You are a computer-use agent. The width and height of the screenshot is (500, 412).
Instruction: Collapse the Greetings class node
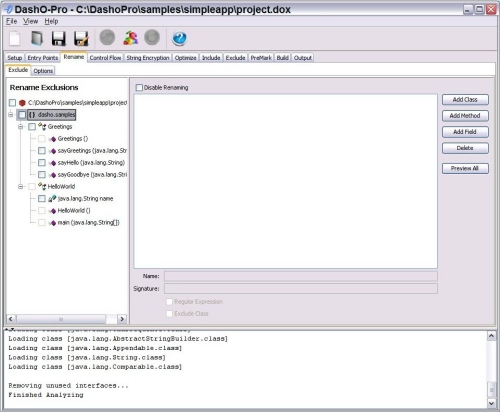click(21, 127)
